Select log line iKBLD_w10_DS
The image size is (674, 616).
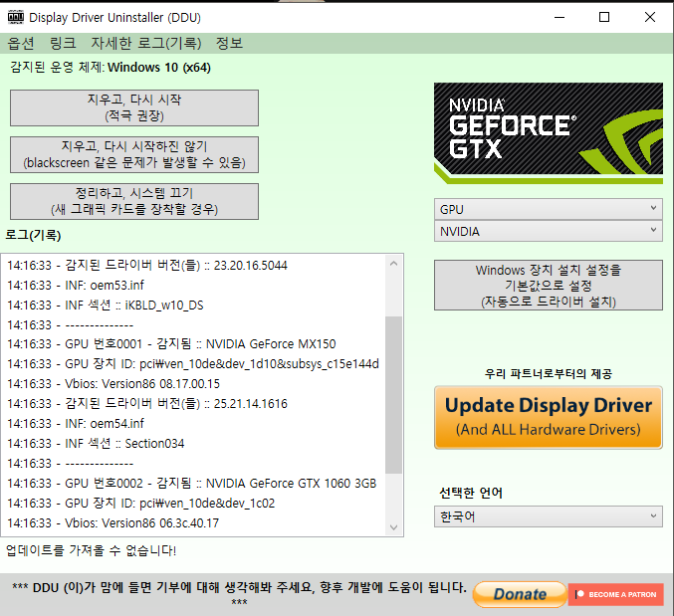click(x=106, y=305)
